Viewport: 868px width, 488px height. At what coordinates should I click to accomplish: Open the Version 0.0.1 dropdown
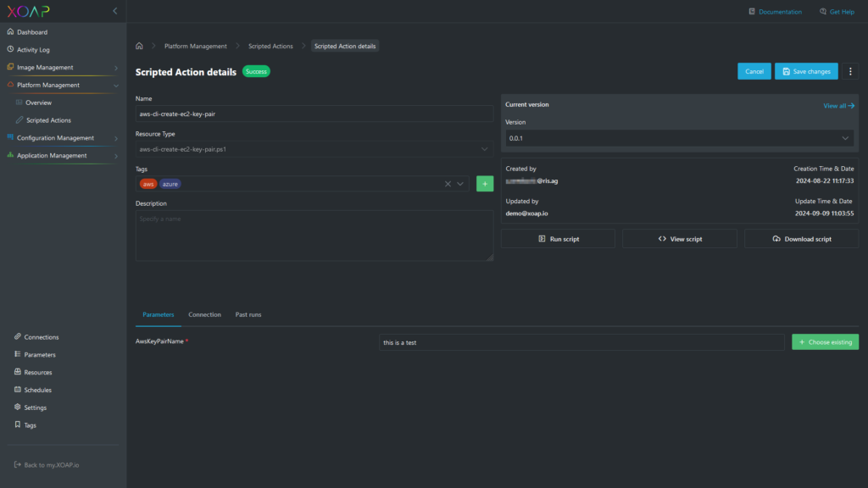click(679, 138)
